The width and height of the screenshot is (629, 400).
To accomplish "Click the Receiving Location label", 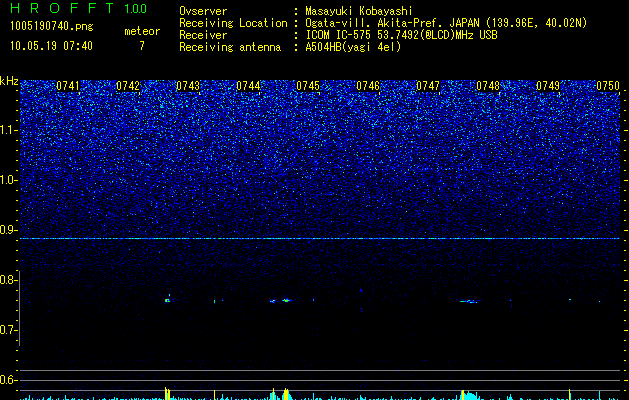I will point(233,23).
